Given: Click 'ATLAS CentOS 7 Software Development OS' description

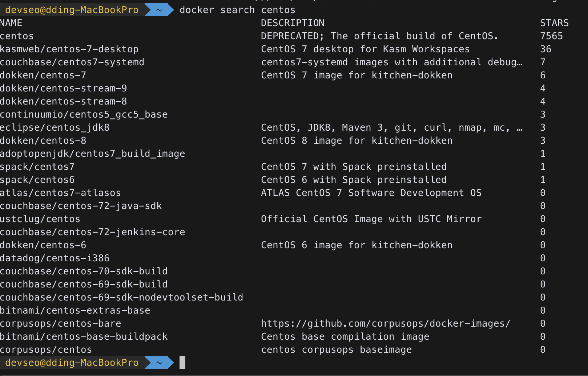Looking at the screenshot, I should (371, 193).
